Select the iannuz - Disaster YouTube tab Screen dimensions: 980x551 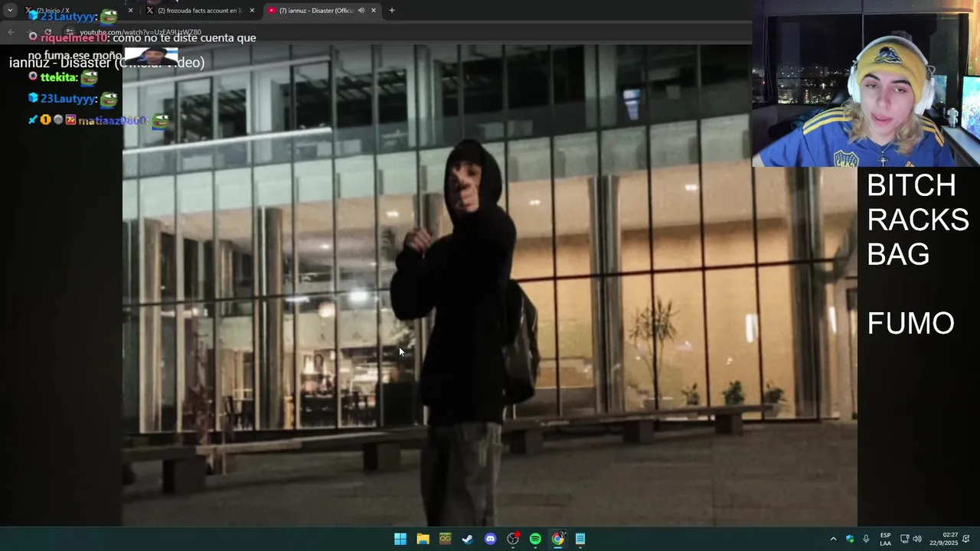[x=322, y=11]
